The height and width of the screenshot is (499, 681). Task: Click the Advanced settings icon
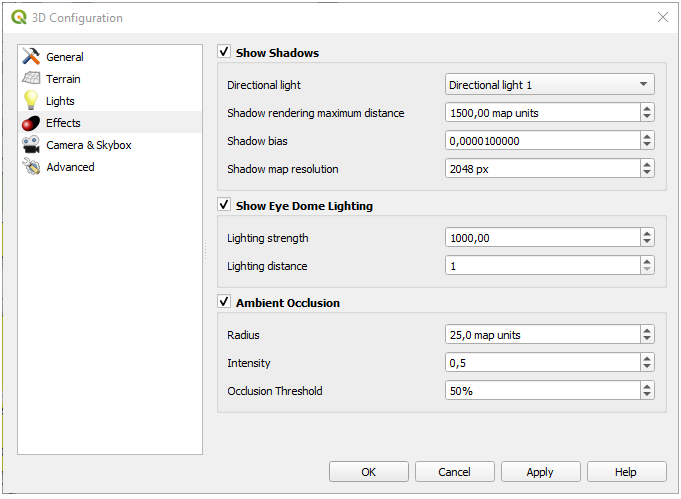click(x=31, y=167)
